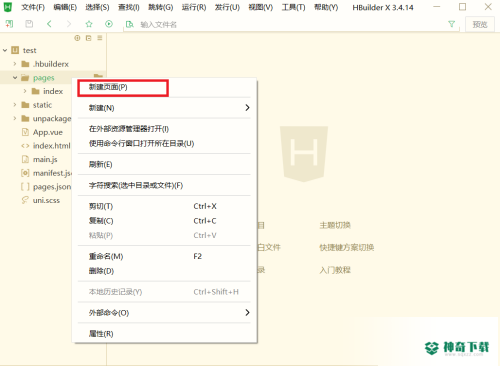500x366 pixels.
Task: Click the save file toolbar icon
Action: coord(29,24)
